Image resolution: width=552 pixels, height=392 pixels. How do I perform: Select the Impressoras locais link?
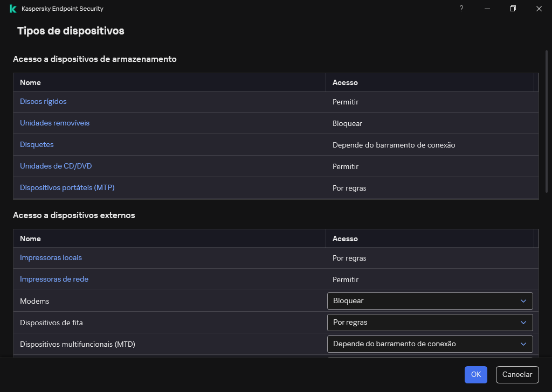(51, 257)
